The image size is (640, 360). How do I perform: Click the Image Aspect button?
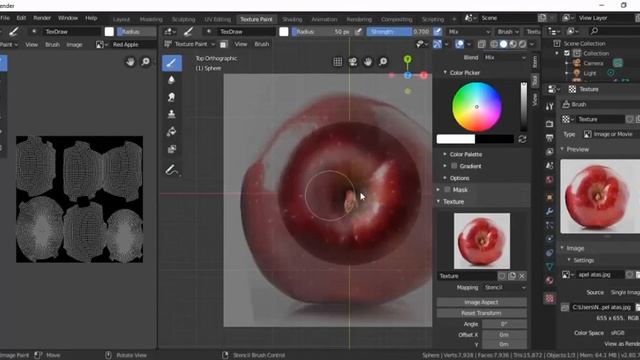pos(481,302)
